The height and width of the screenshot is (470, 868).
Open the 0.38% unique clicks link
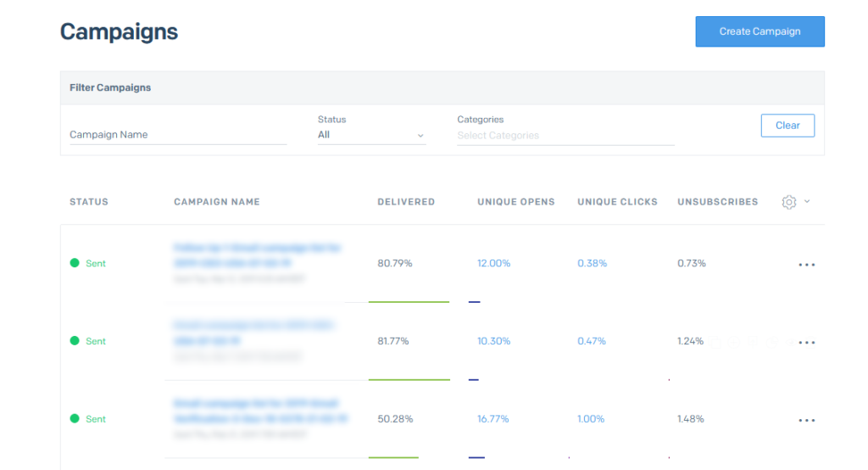pos(592,263)
